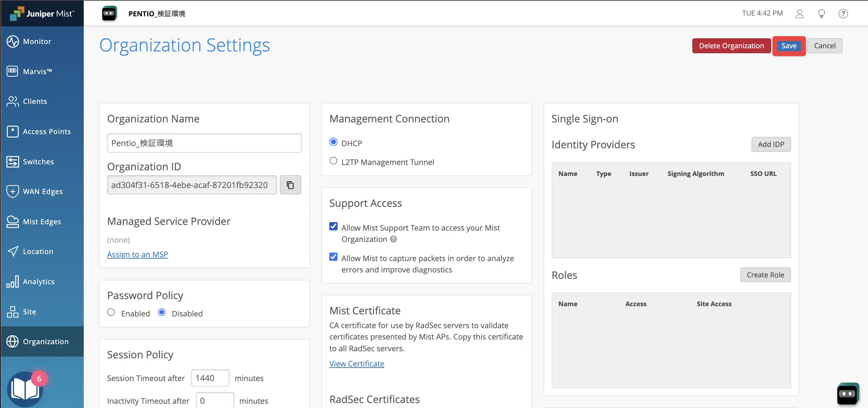Open WAN Edges section icon
The width and height of the screenshot is (868, 408).
[x=13, y=192]
